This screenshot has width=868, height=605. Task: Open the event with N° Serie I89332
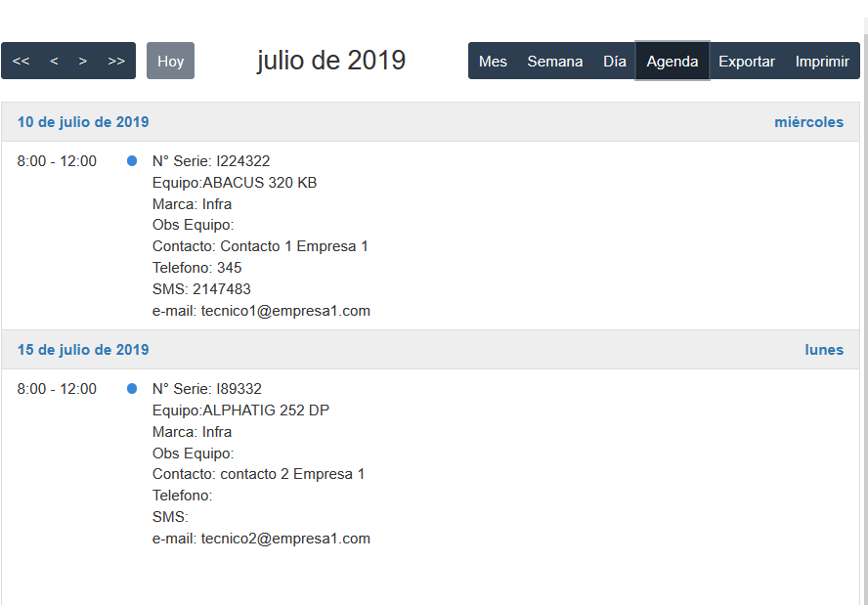pos(207,389)
